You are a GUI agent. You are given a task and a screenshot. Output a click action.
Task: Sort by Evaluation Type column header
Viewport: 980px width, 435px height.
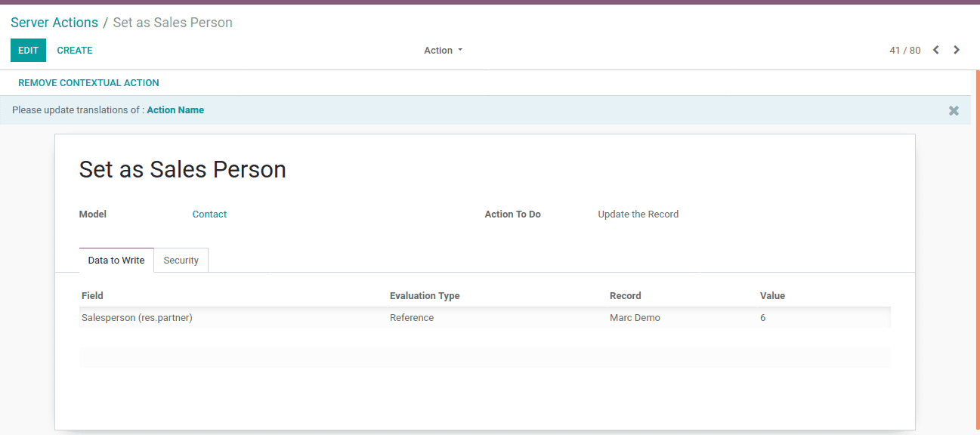pyautogui.click(x=425, y=296)
